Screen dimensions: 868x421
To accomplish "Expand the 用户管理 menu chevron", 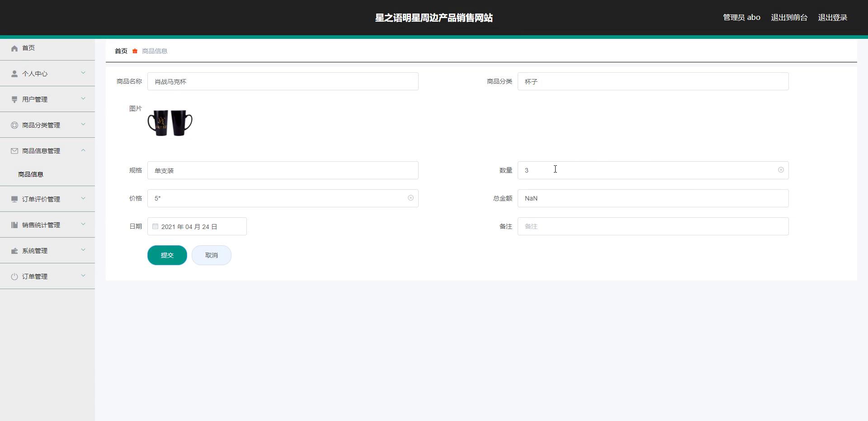I will [83, 98].
